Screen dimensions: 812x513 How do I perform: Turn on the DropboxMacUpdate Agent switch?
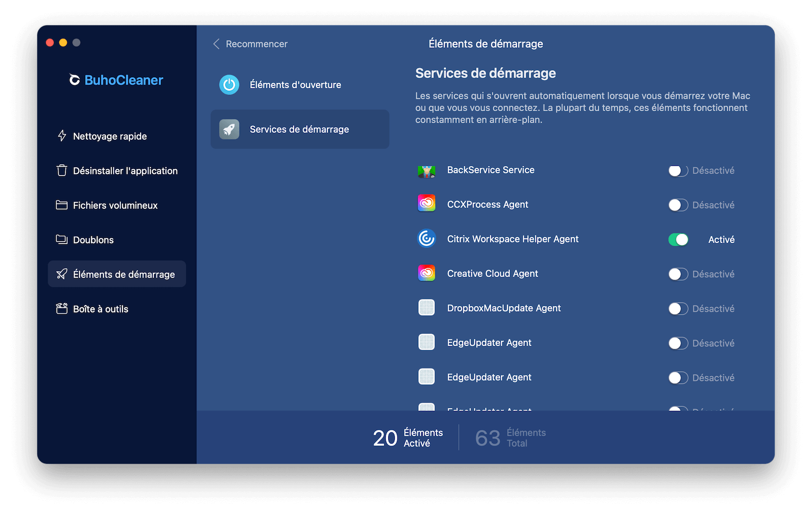point(678,309)
